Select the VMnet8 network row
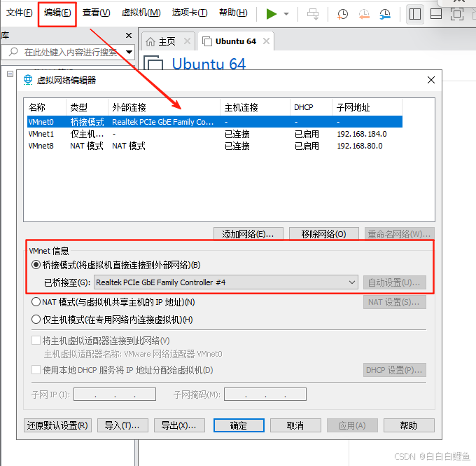The width and height of the screenshot is (476, 466). 215,146
